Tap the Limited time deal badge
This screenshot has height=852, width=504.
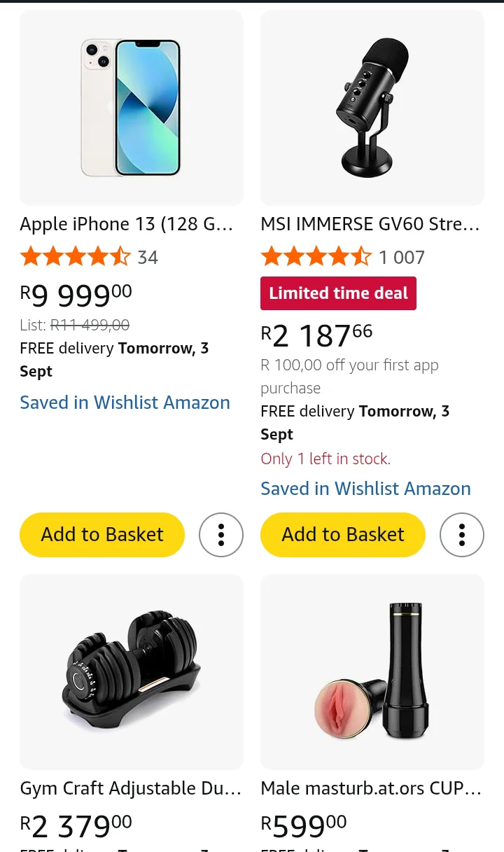(x=339, y=293)
